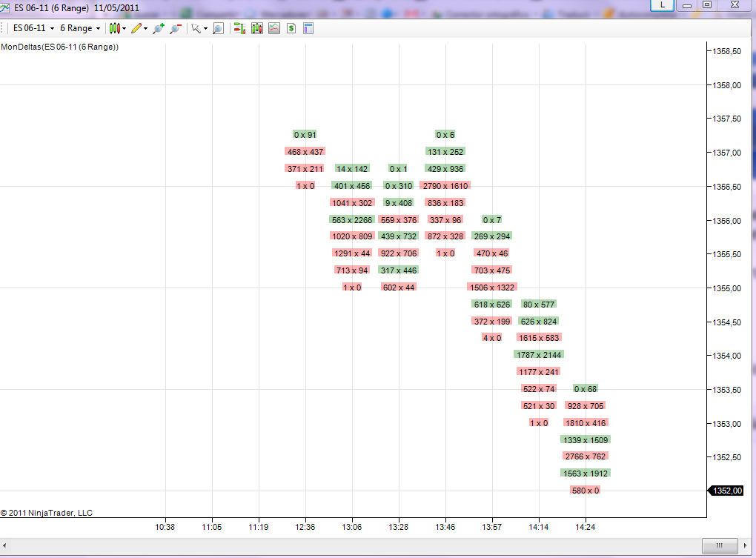This screenshot has height=558, width=756.
Task: Click the 618 x 626 delta cell
Action: tap(492, 305)
